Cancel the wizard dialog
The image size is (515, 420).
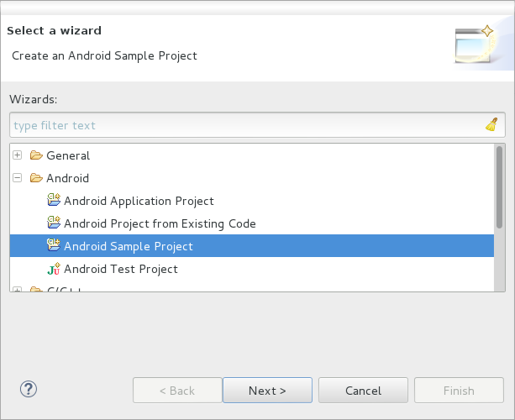363,391
